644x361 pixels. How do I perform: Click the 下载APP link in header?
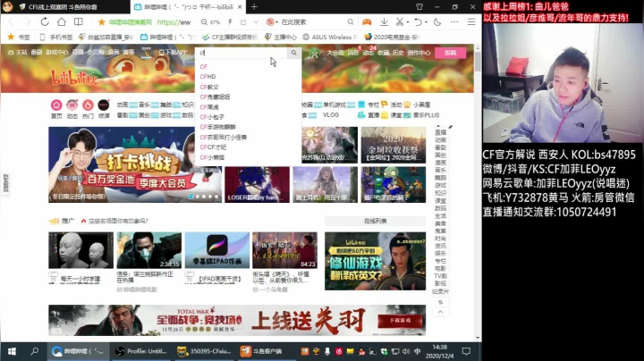174,53
